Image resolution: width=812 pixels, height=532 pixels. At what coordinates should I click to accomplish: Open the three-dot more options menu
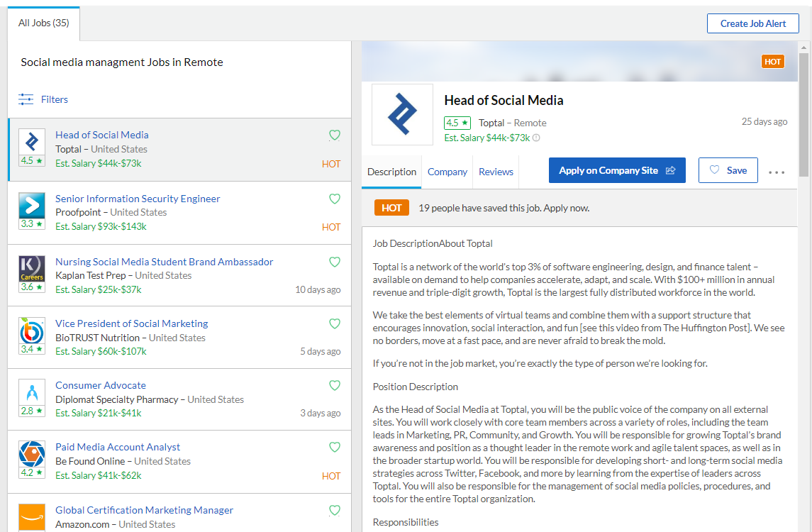[x=777, y=172]
